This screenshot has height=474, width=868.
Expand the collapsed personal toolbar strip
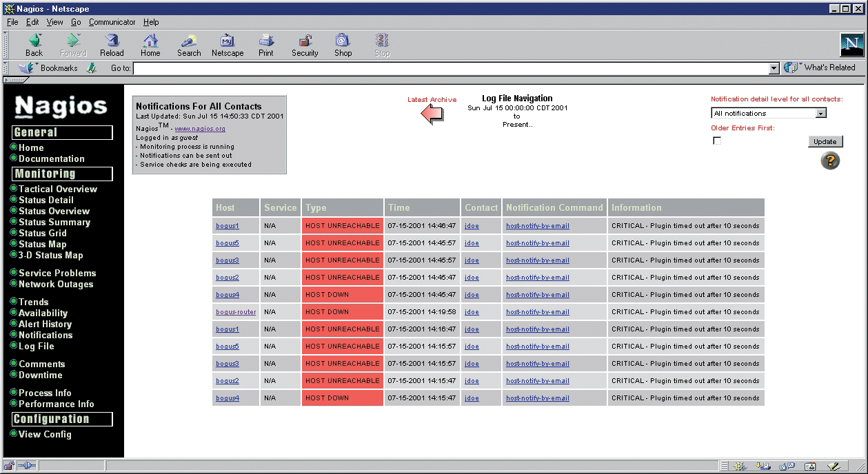(15, 80)
